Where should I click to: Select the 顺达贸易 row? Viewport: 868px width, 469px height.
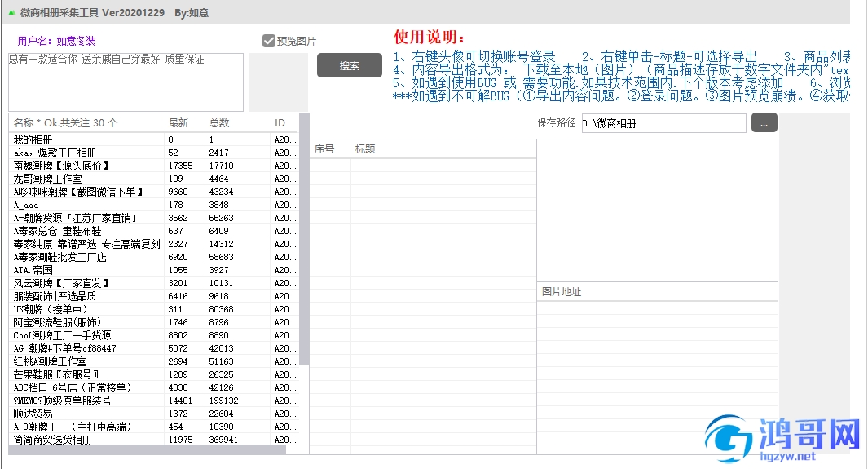[154, 414]
